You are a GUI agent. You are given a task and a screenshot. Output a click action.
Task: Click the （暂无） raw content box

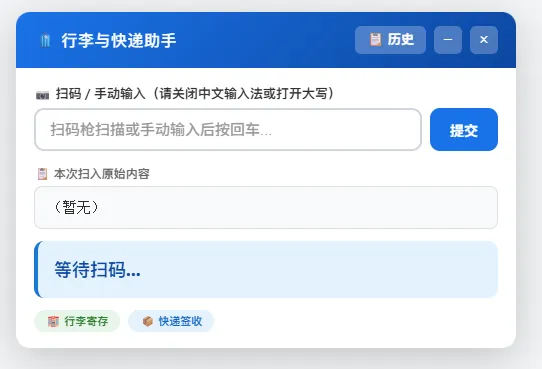[266, 207]
